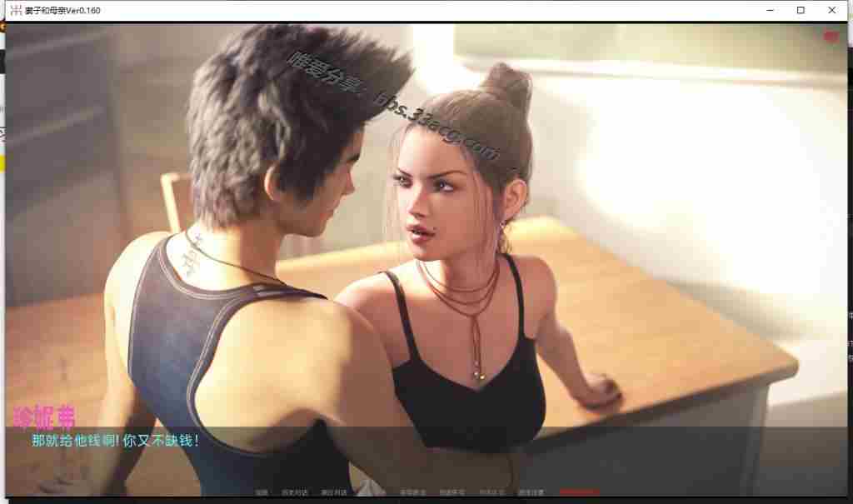Click the orange icon at the left window edge
The height and width of the screenshot is (504, 853).
click(x=2, y=27)
